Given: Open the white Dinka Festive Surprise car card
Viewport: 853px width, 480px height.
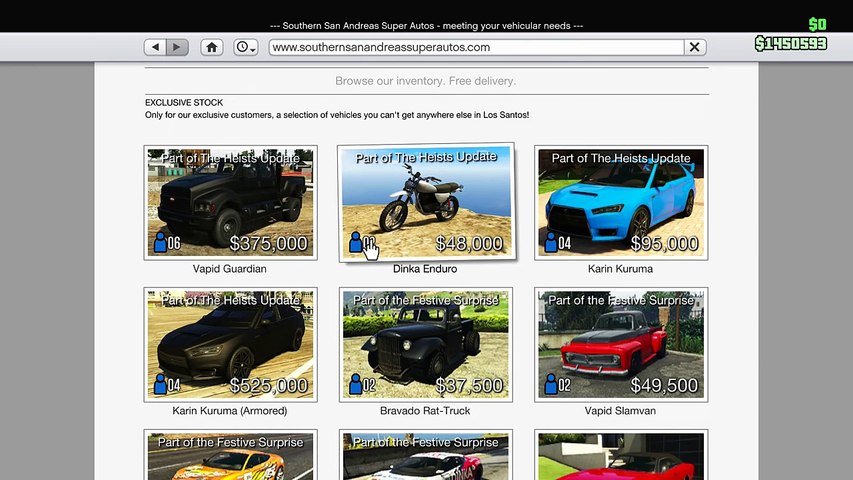Looking at the screenshot, I should [425, 455].
